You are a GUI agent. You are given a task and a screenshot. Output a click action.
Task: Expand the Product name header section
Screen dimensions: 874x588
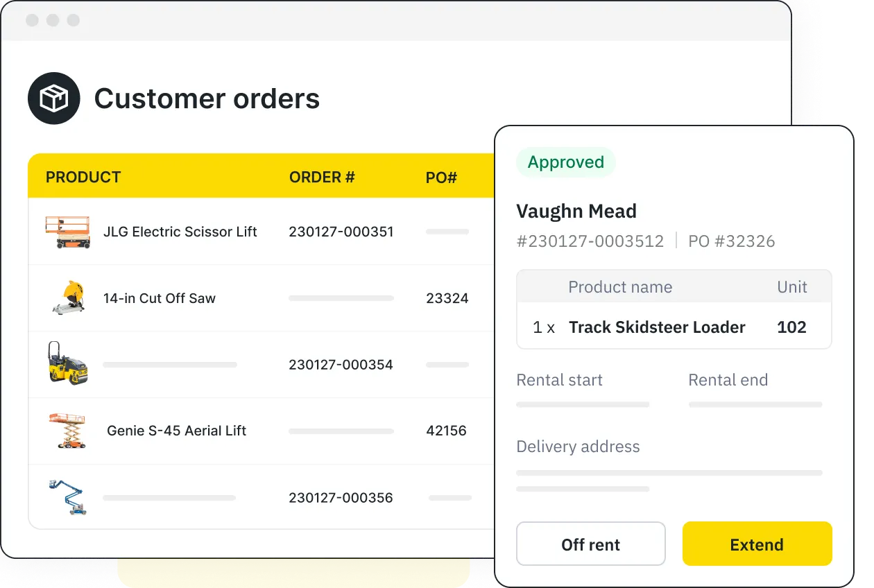[x=620, y=286]
